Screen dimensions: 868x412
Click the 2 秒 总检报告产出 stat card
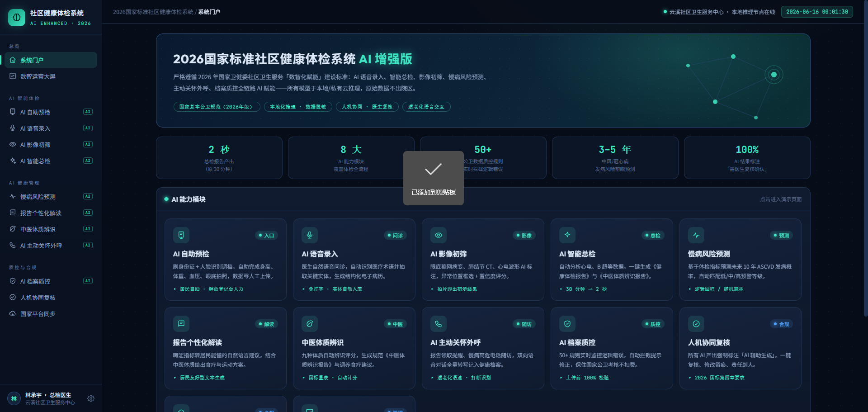219,158
